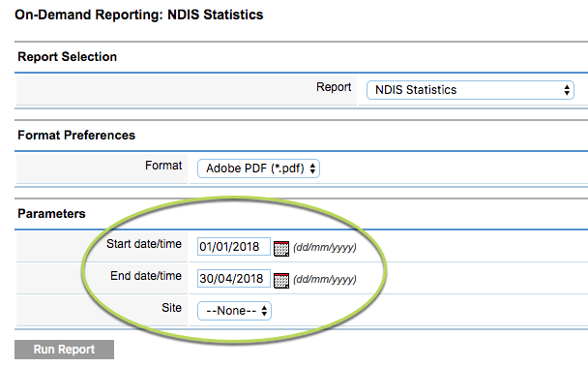The width and height of the screenshot is (588, 367).
Task: Click the Format Preferences section heading
Action: click(x=76, y=136)
